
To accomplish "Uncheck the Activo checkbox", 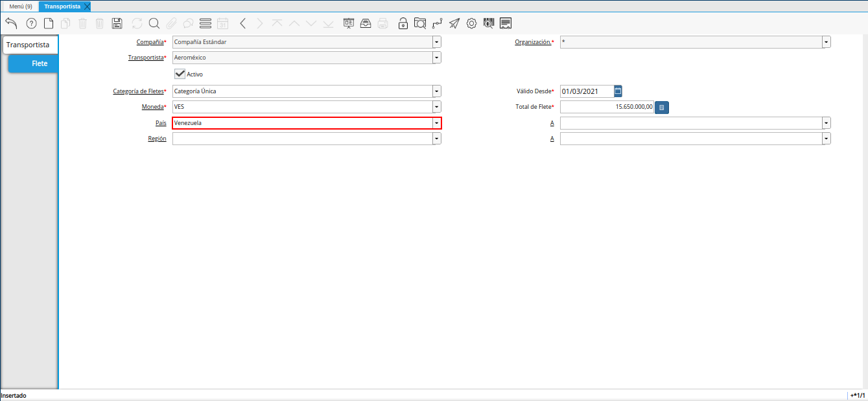I will coord(180,74).
